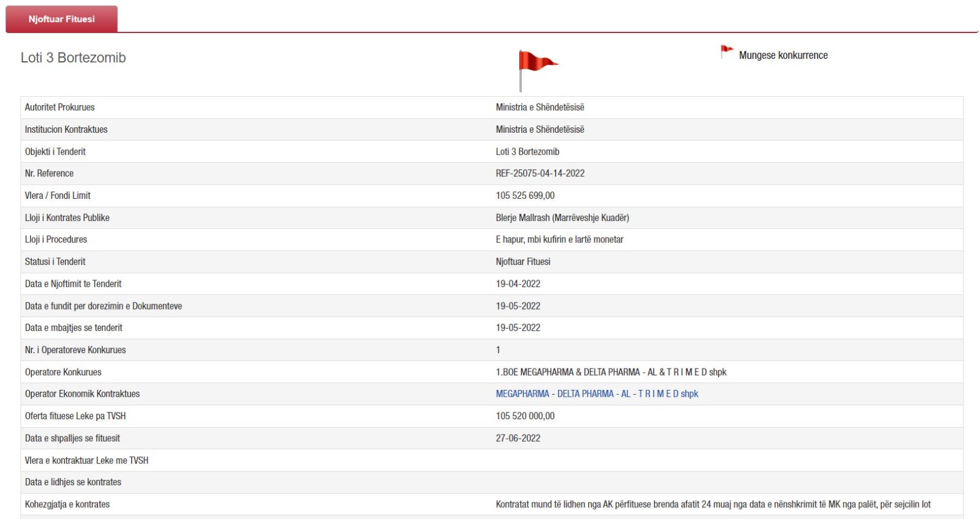Click the large red flag icon
This screenshot has width=980, height=519.
[x=536, y=63]
